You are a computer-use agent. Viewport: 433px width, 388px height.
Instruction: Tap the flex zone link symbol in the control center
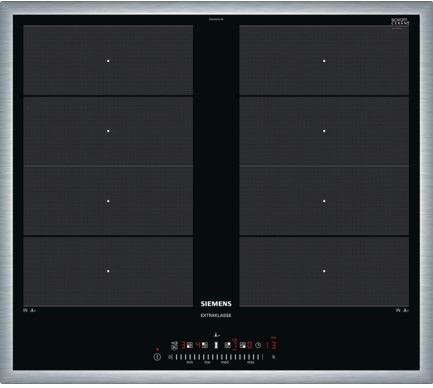pos(216,345)
